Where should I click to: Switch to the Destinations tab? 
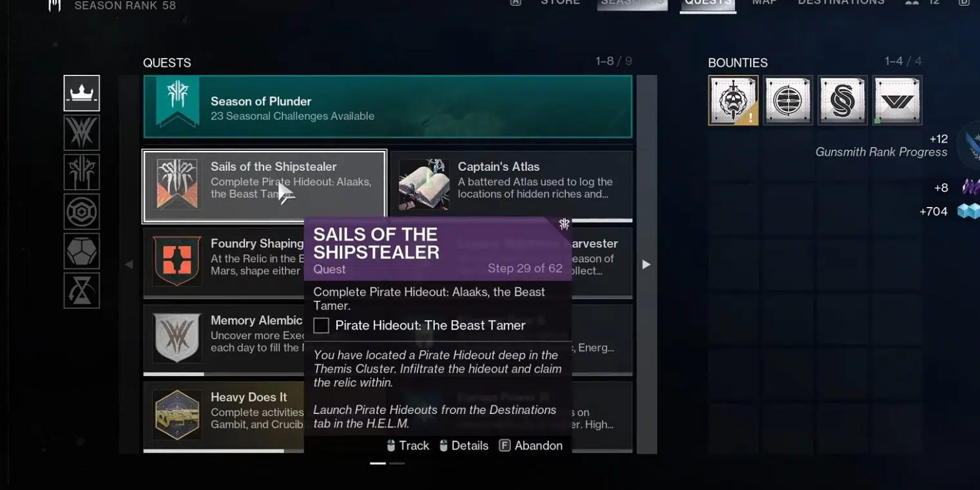pos(841,3)
